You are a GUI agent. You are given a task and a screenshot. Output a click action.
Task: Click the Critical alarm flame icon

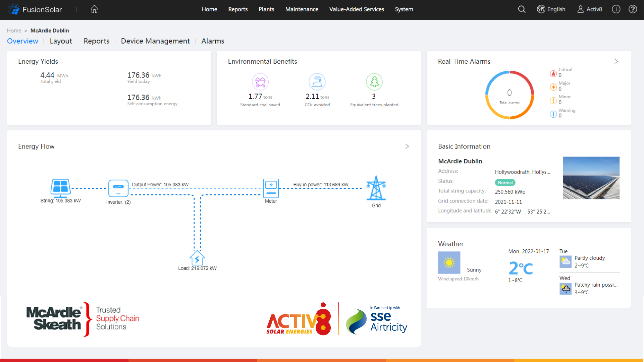click(x=553, y=73)
